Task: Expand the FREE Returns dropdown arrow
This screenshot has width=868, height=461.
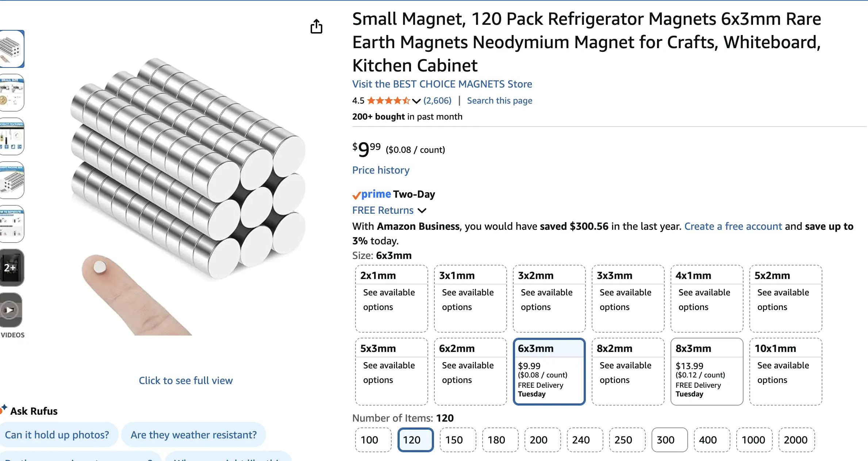Action: (x=422, y=210)
